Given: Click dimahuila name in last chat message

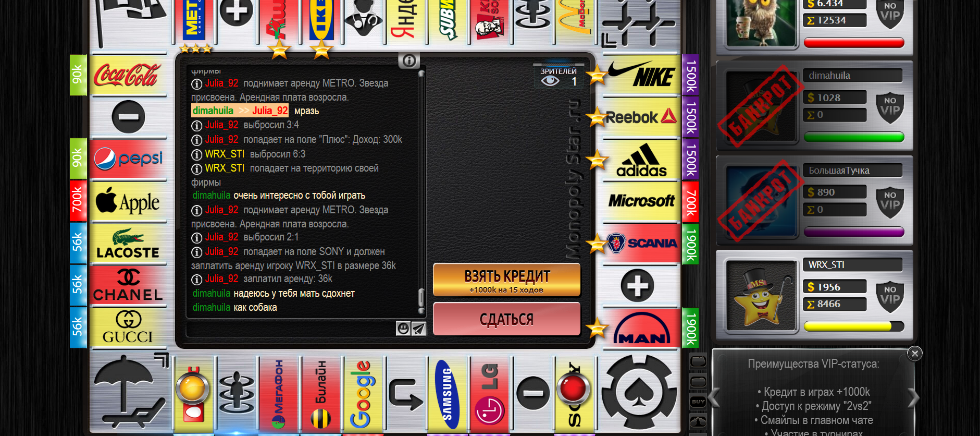Looking at the screenshot, I should click(x=212, y=307).
